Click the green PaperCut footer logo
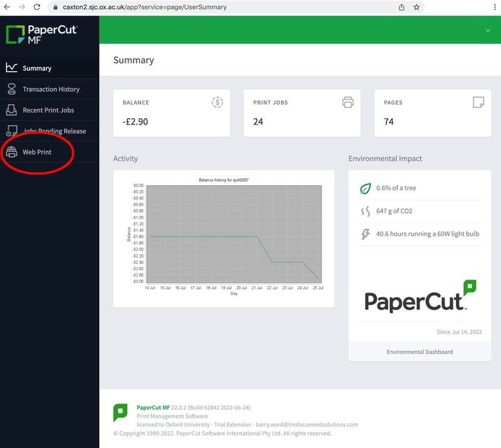 point(120,412)
